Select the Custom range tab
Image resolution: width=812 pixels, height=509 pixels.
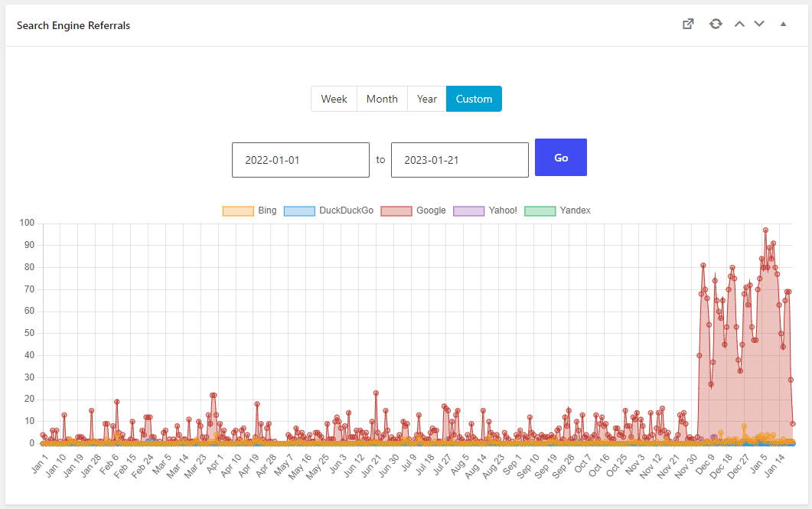coord(474,99)
